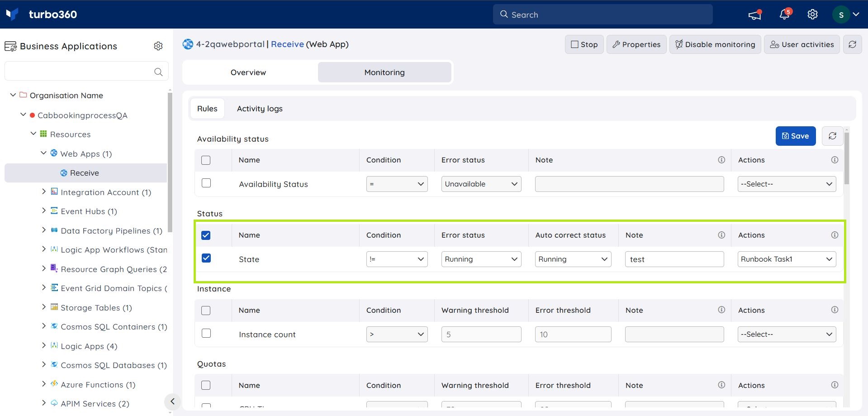Collapse the sidebar with the arrow button
The width and height of the screenshot is (868, 416).
tap(172, 401)
